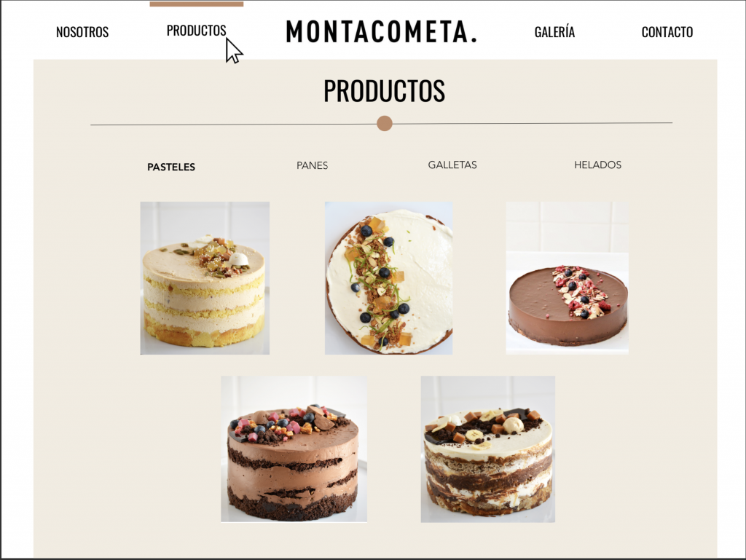The image size is (746, 560).
Task: Select the PASTELES category tab
Action: [x=170, y=167]
